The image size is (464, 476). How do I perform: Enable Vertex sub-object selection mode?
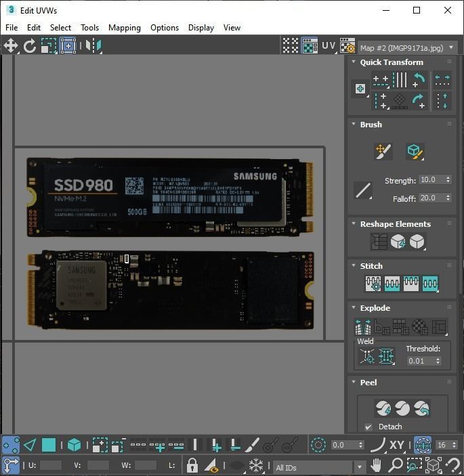click(x=11, y=446)
